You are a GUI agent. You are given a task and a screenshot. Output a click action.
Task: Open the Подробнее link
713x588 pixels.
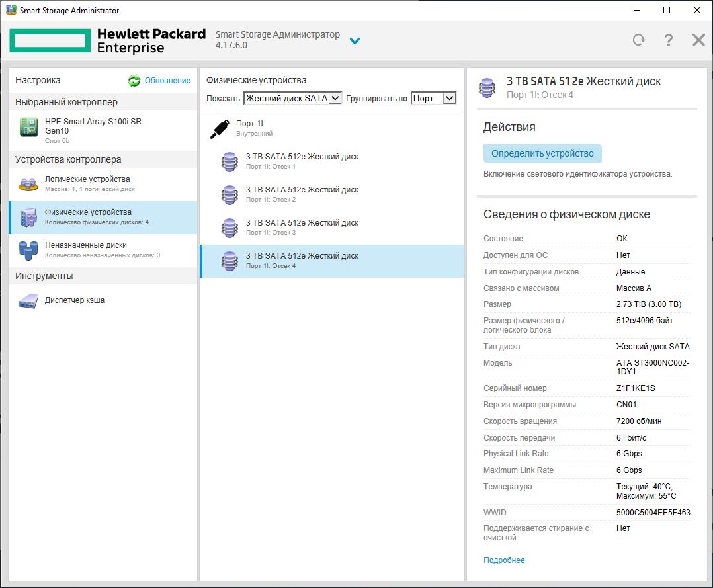(504, 560)
